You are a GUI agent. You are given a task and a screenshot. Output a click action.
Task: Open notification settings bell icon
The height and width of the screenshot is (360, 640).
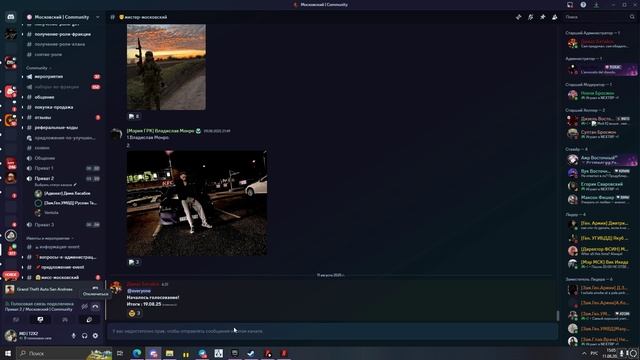tap(530, 17)
